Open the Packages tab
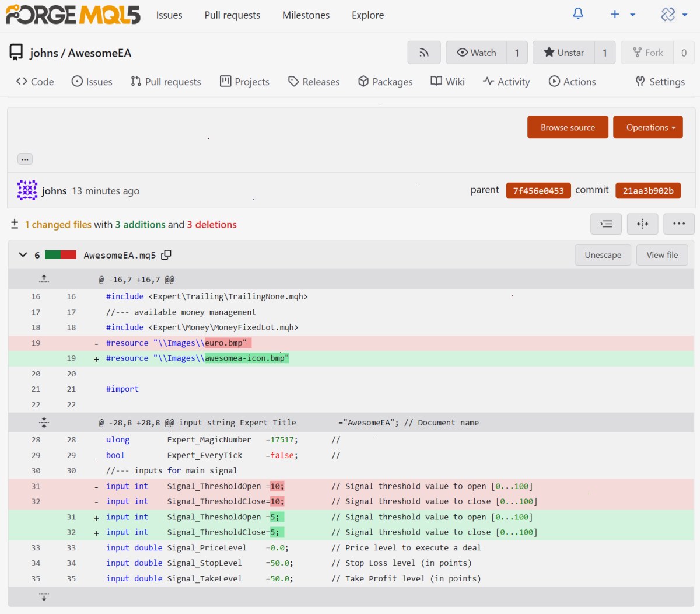The height and width of the screenshot is (614, 700). point(385,82)
